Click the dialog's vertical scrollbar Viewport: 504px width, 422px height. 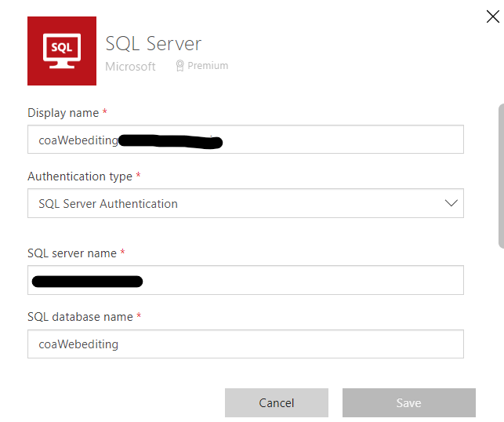pyautogui.click(x=501, y=176)
